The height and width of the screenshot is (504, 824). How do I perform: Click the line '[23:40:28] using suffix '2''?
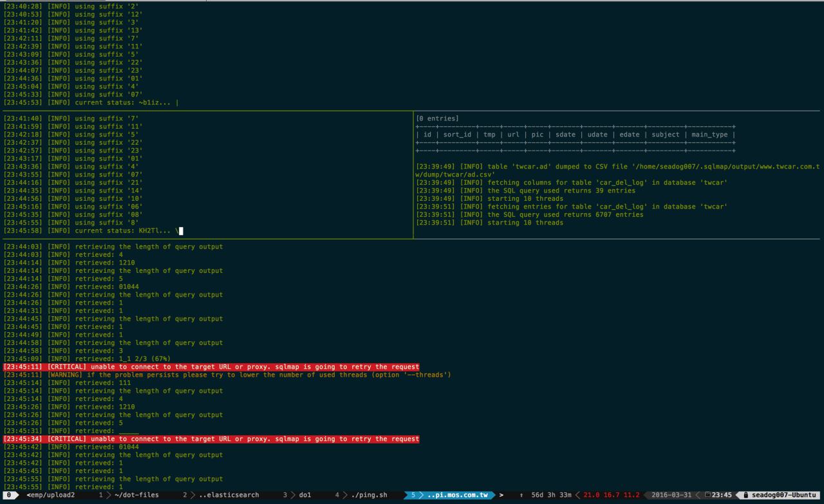(x=71, y=6)
